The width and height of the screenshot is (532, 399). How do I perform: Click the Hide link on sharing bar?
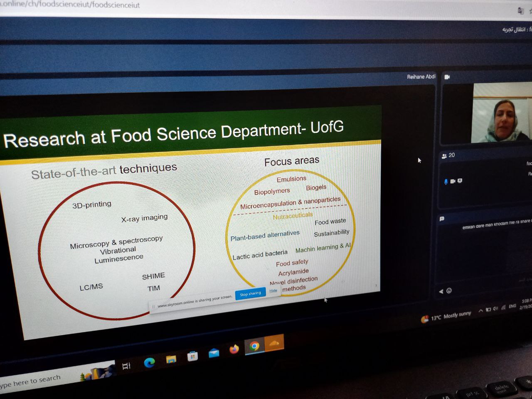[x=273, y=291]
